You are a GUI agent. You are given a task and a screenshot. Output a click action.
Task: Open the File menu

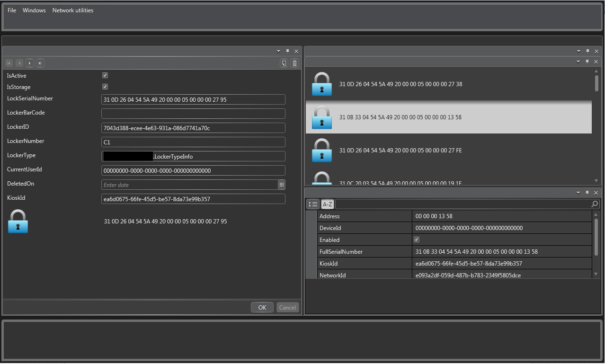(11, 10)
